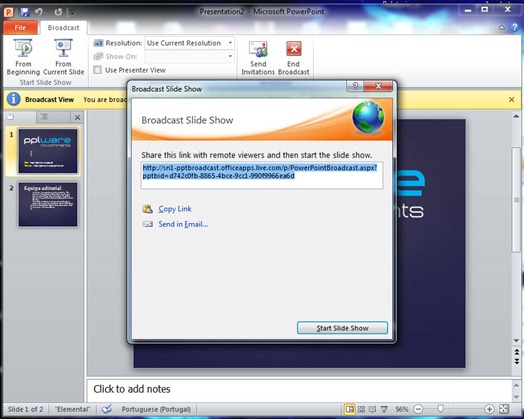Viewport: 524px width, 419px height.
Task: Click the Send in Email envelope icon
Action: click(x=148, y=224)
